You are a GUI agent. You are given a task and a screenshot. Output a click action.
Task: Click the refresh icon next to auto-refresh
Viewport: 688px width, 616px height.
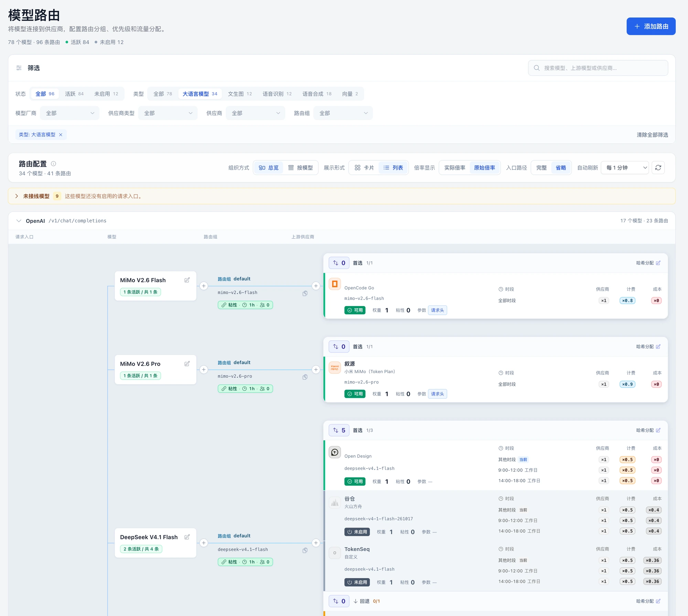[x=658, y=167]
